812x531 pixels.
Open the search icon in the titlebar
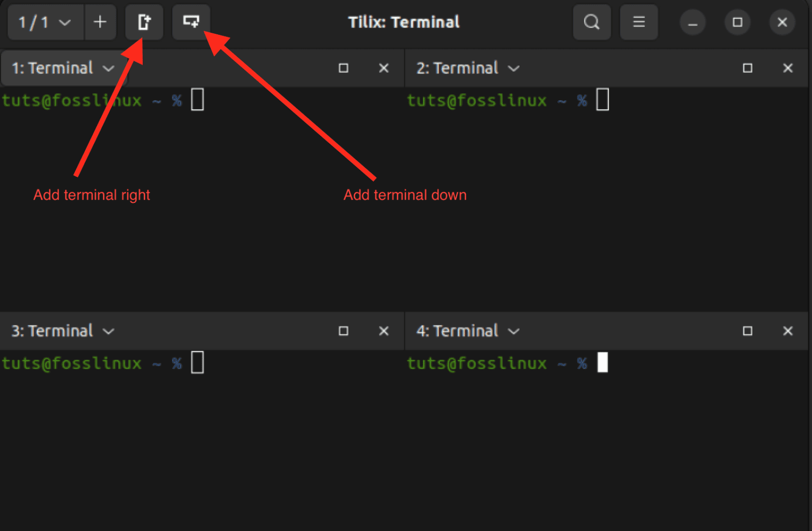point(592,22)
